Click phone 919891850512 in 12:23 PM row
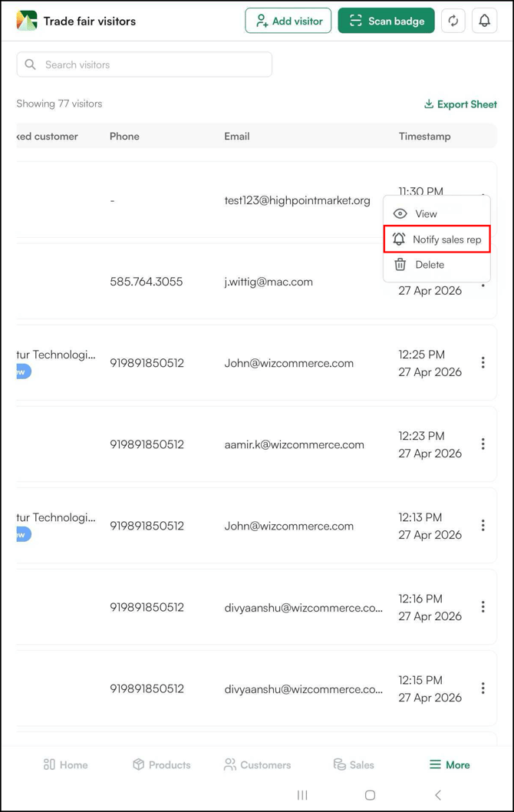The height and width of the screenshot is (812, 514). click(x=147, y=444)
